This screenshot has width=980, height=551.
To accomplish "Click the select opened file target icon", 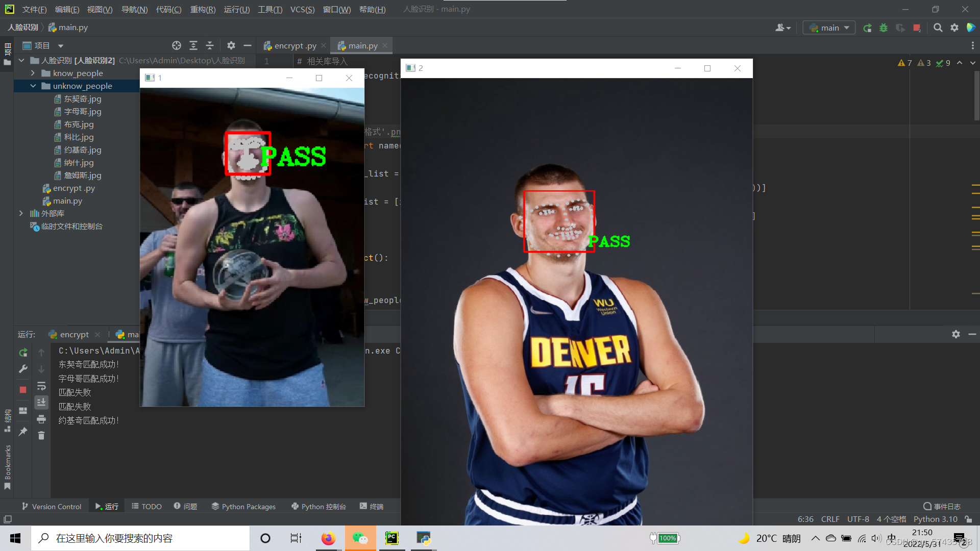I will pyautogui.click(x=177, y=46).
